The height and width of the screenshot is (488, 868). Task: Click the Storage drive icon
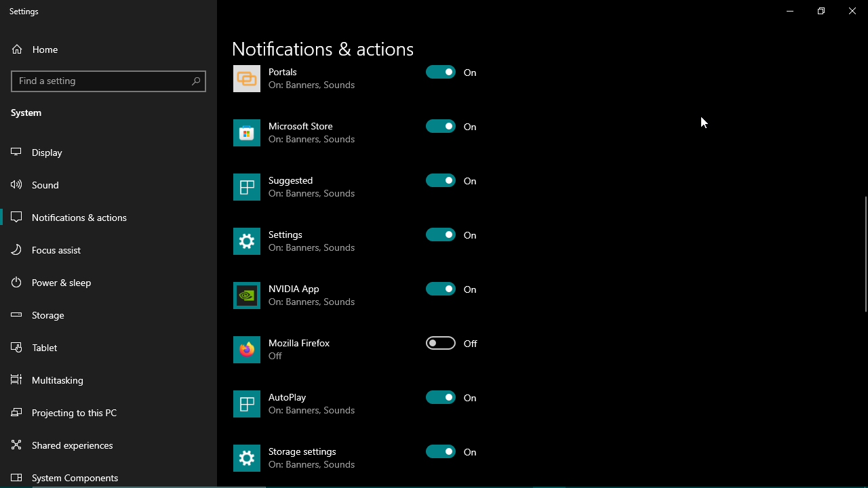point(17,315)
